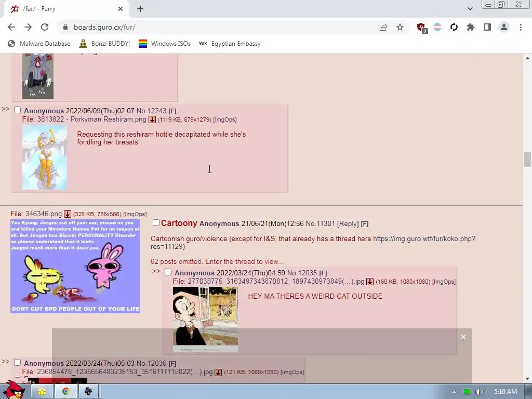
Task: Open the Malware Database bookmark
Action: pyautogui.click(x=39, y=44)
